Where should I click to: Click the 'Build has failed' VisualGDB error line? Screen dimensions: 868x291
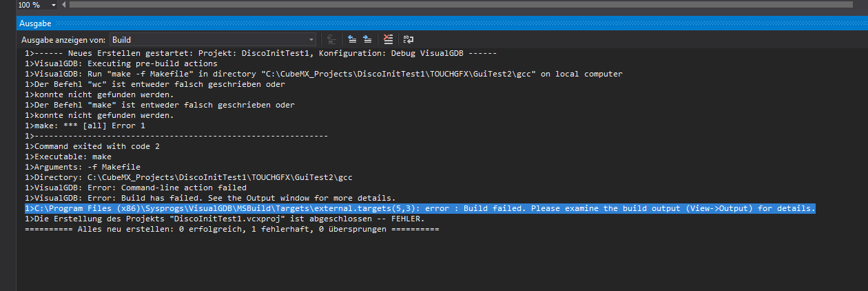tap(210, 198)
